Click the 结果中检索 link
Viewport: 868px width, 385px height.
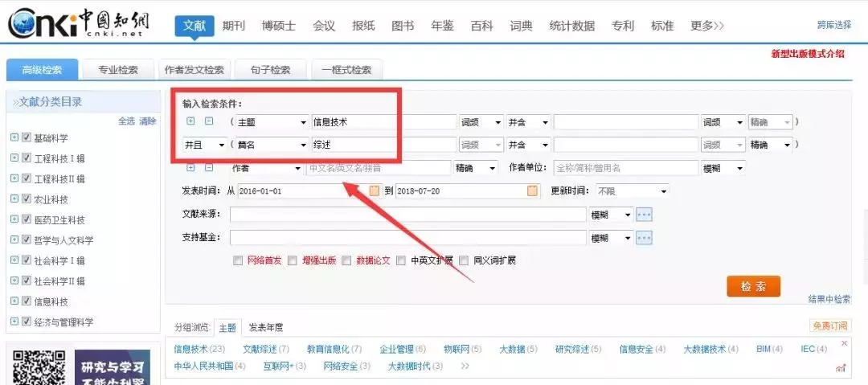(829, 299)
